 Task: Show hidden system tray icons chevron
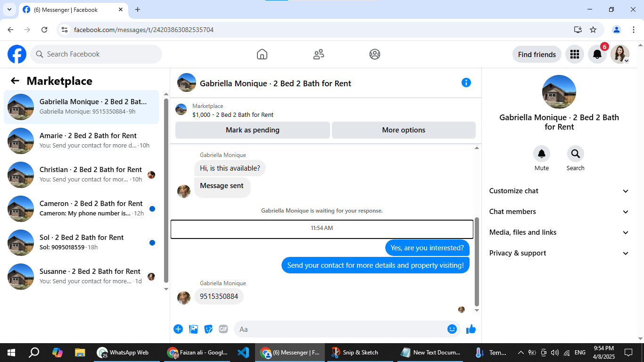click(520, 352)
